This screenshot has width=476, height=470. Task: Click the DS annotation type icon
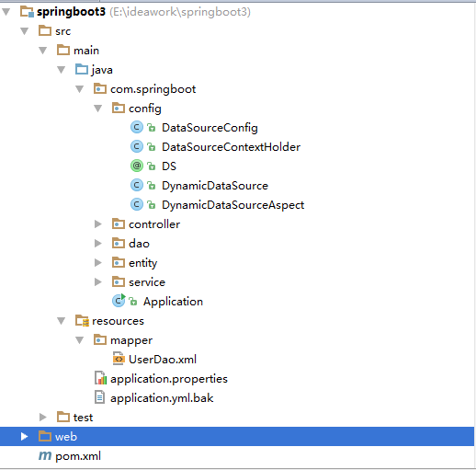point(137,166)
